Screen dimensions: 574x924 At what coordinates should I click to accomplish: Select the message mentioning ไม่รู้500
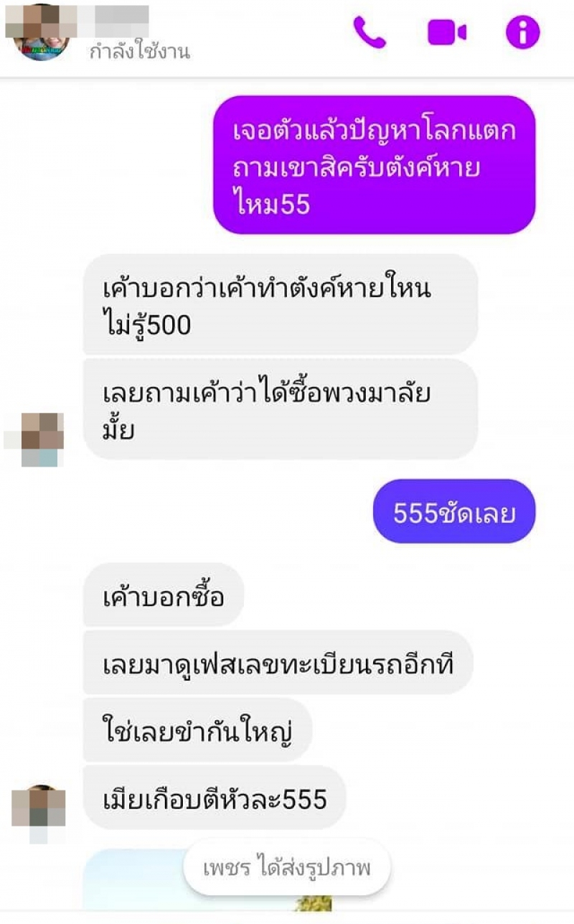pos(281,304)
